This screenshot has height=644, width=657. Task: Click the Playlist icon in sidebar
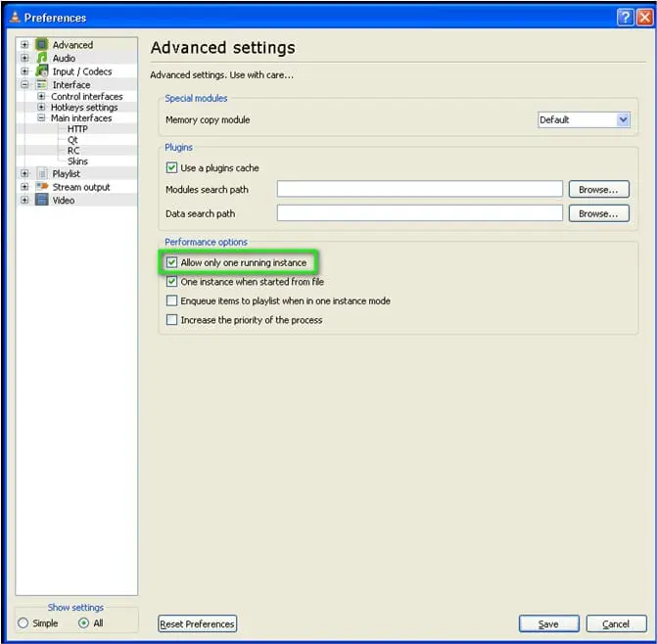(x=42, y=173)
